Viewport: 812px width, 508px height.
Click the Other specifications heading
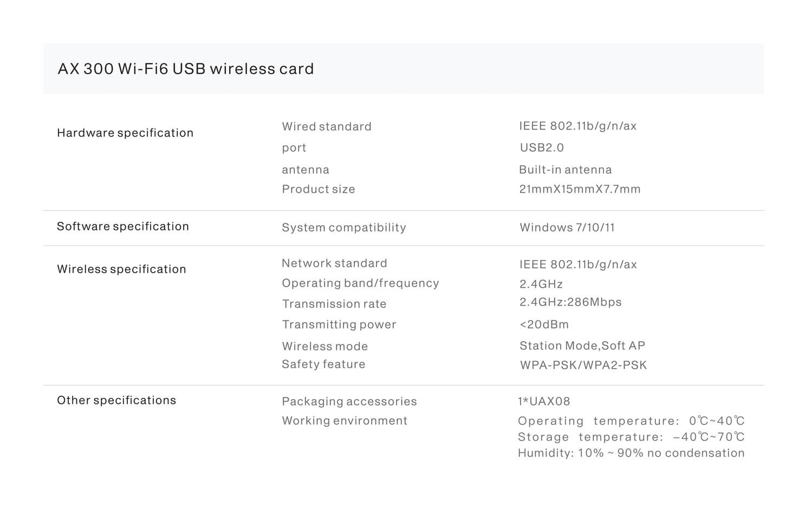point(116,400)
